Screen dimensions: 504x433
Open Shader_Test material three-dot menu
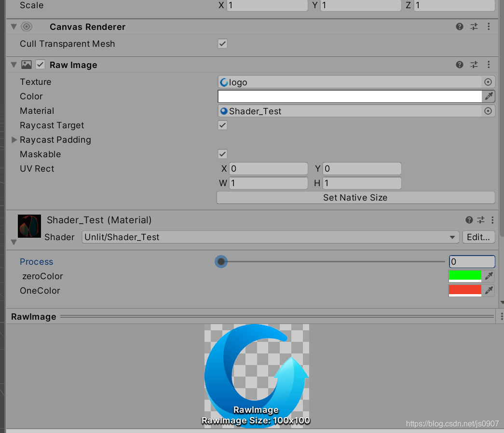pos(492,220)
